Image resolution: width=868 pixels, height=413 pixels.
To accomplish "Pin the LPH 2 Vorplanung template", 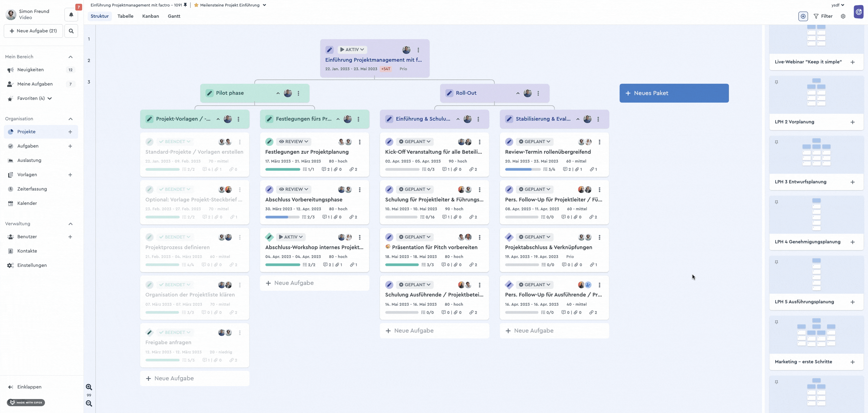I will coord(776,82).
